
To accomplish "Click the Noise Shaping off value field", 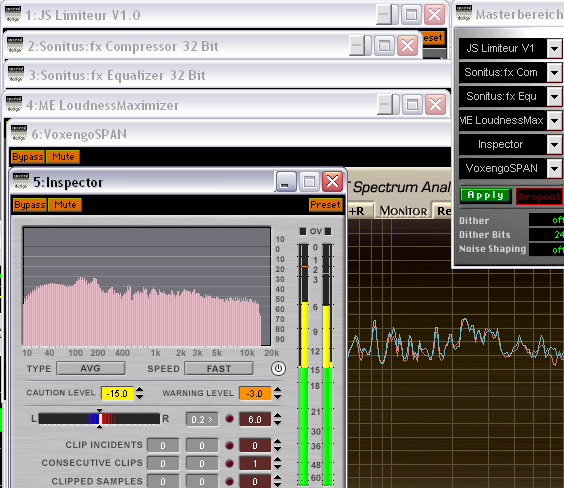I will coord(546,249).
